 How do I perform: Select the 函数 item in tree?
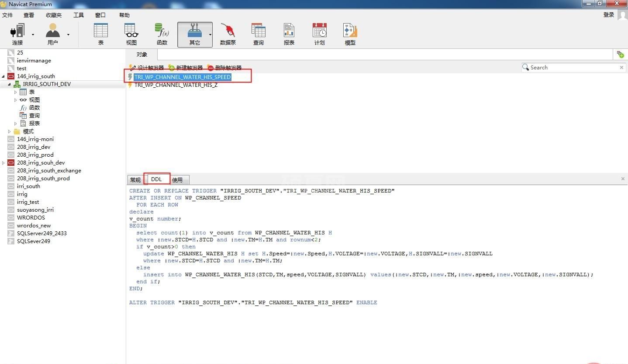pyautogui.click(x=35, y=107)
